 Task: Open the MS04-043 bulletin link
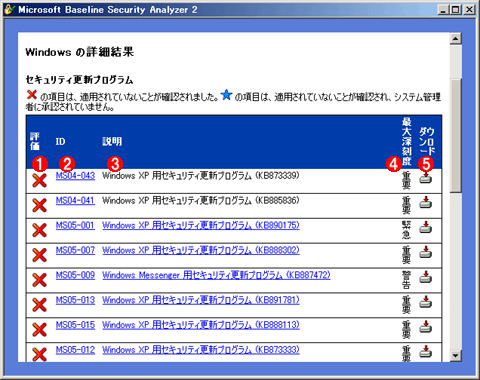coord(75,176)
